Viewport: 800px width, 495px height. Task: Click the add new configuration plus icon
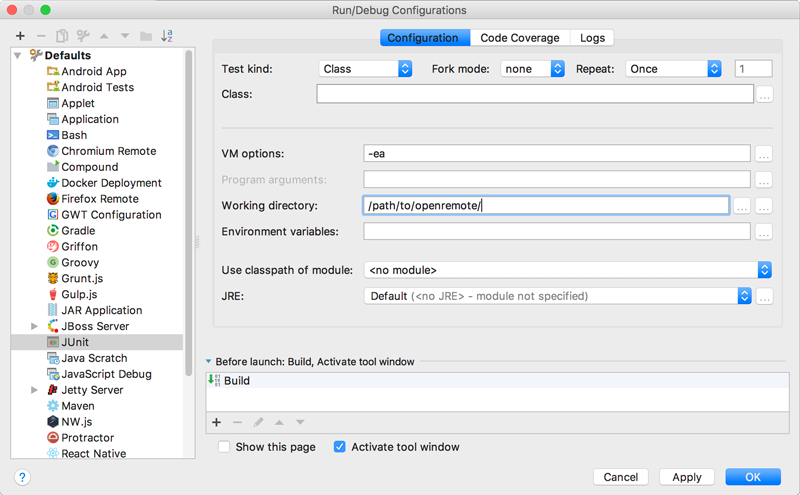pyautogui.click(x=20, y=36)
